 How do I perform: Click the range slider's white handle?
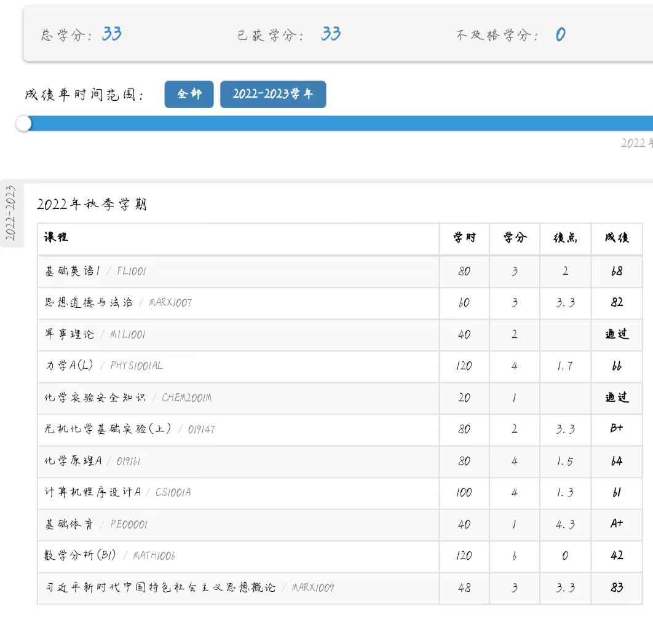point(24,124)
